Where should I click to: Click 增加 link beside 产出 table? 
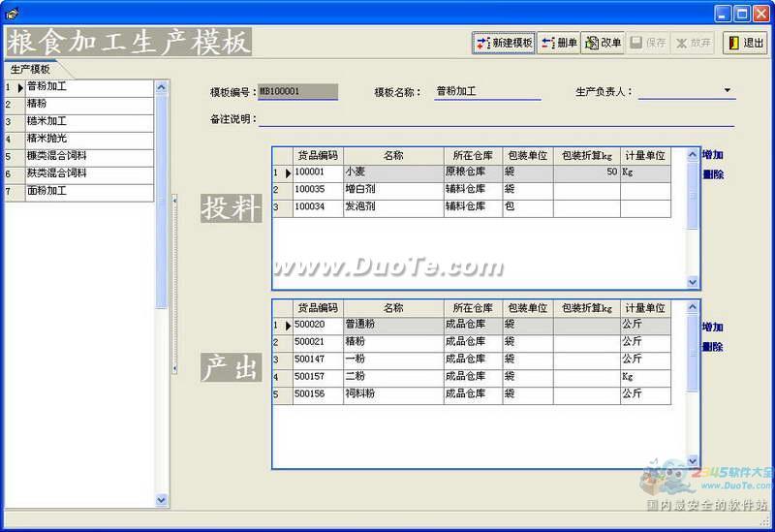click(713, 327)
